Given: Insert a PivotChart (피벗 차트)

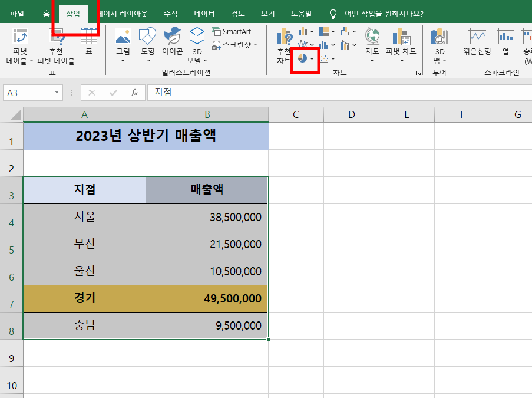Looking at the screenshot, I should (x=401, y=45).
